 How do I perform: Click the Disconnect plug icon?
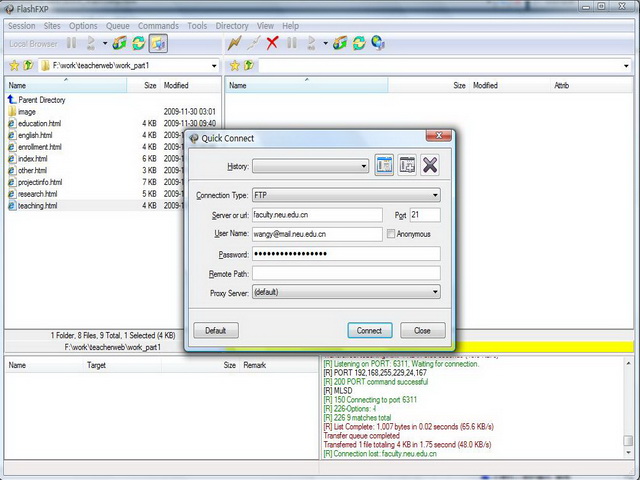coord(253,43)
